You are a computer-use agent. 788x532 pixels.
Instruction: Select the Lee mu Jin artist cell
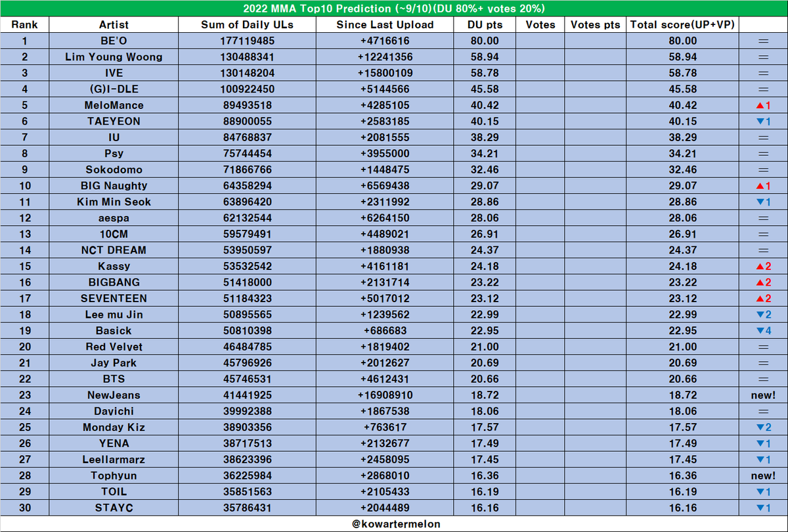point(114,315)
